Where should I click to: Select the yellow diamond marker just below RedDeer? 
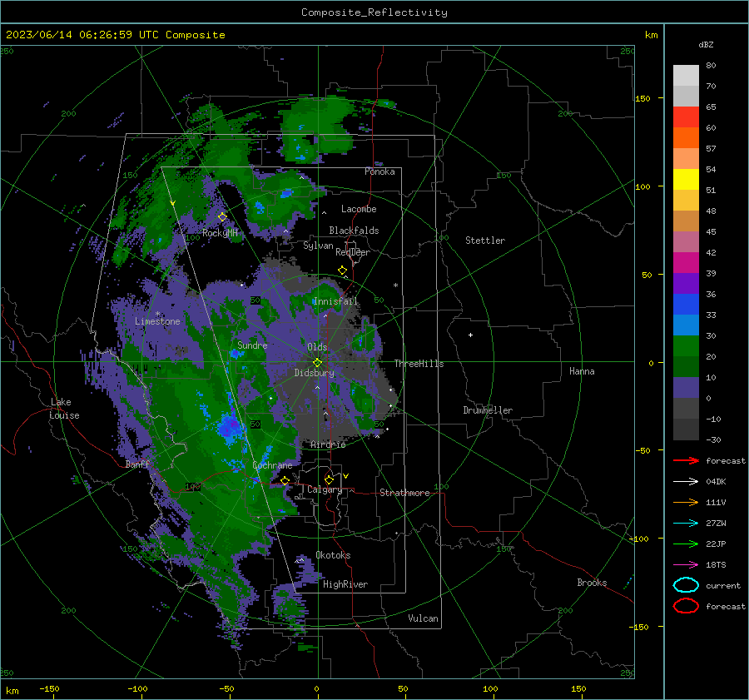tap(343, 271)
